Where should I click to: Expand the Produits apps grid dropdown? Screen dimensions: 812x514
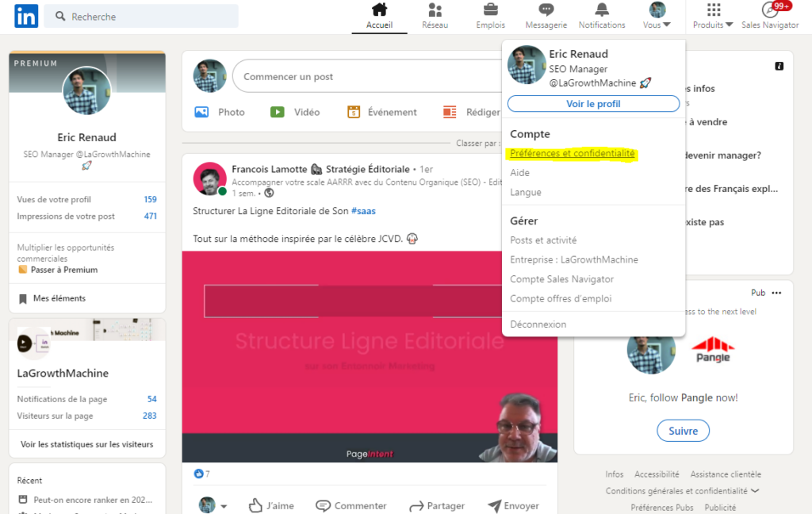click(x=713, y=16)
